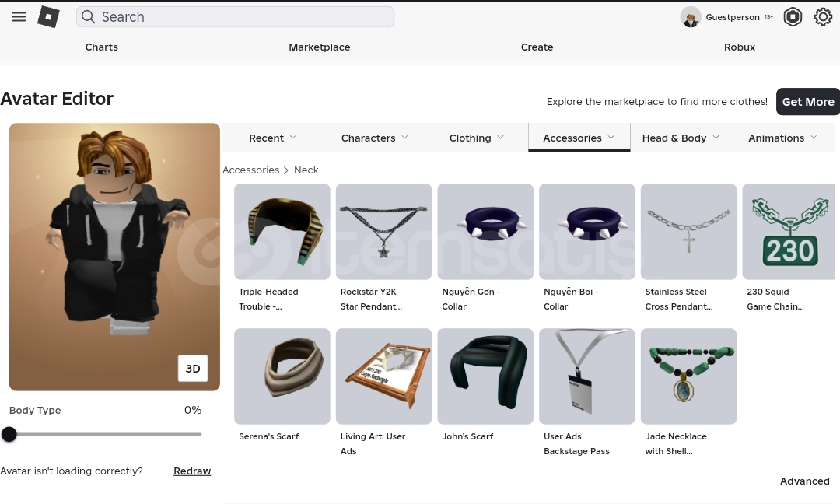Select the 230 Squid Game Chain thumbnail
The width and height of the screenshot is (840, 504).
(789, 231)
